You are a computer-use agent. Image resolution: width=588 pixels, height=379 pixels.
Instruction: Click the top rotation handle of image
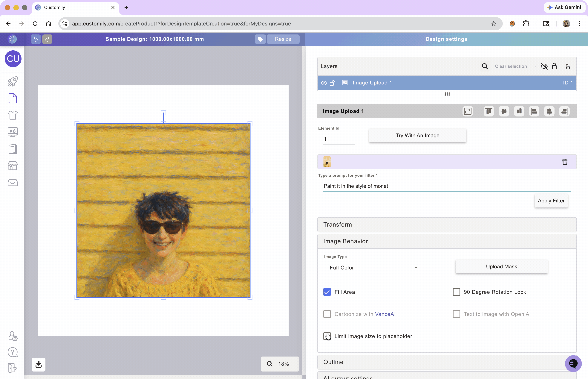click(163, 113)
